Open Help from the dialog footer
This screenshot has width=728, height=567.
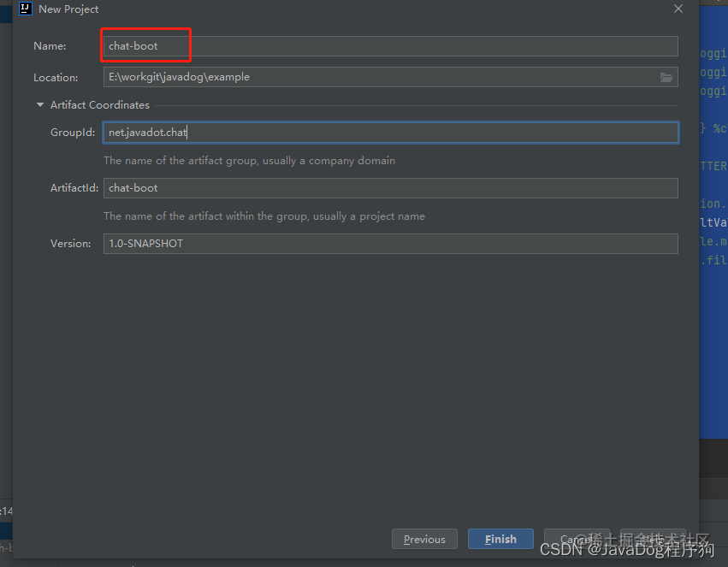click(x=653, y=539)
